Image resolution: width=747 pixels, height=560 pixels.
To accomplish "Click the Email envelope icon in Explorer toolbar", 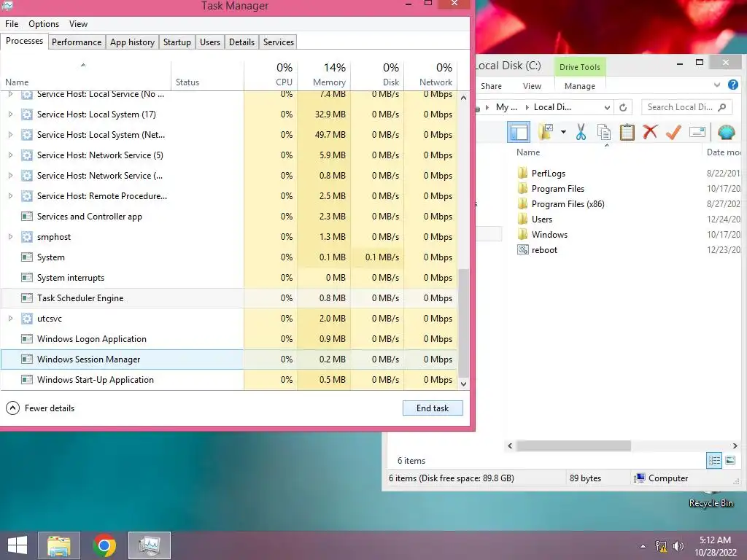I will (x=697, y=132).
